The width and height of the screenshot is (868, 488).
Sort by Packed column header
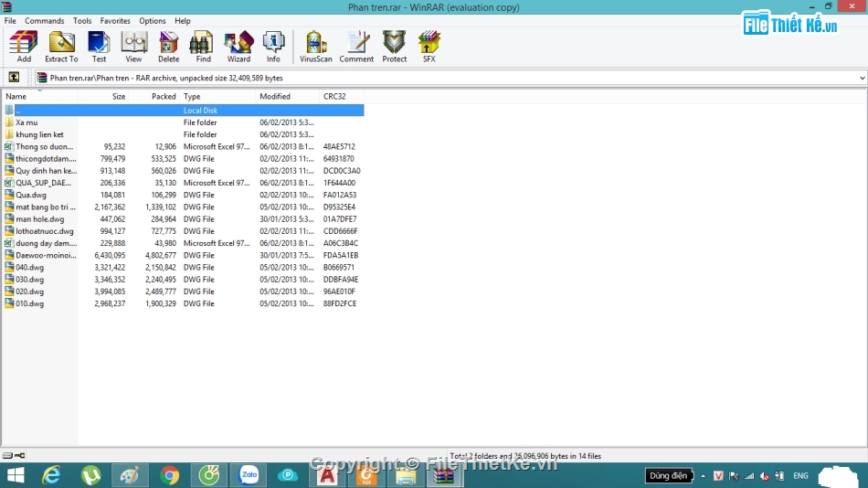[154, 96]
